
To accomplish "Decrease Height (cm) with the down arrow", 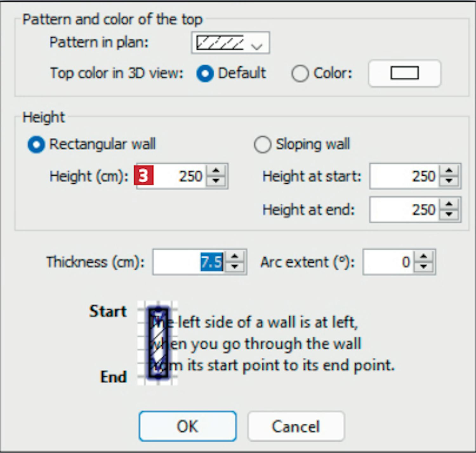I will click(216, 181).
